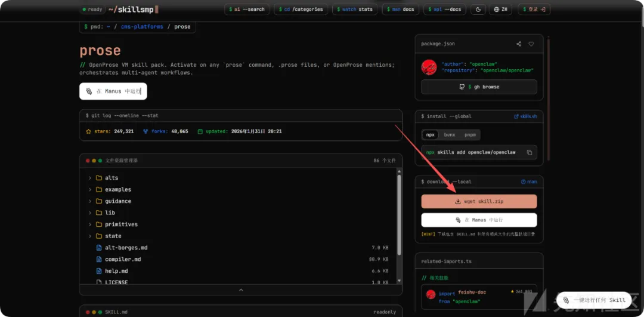Viewport: 644px width, 317px height.
Task: Open the man help link
Action: [x=528, y=181]
